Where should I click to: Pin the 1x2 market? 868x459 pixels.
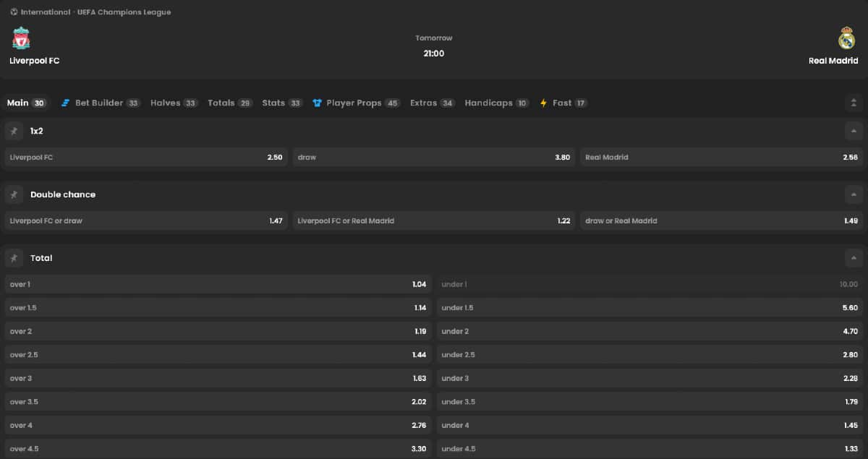coord(14,131)
